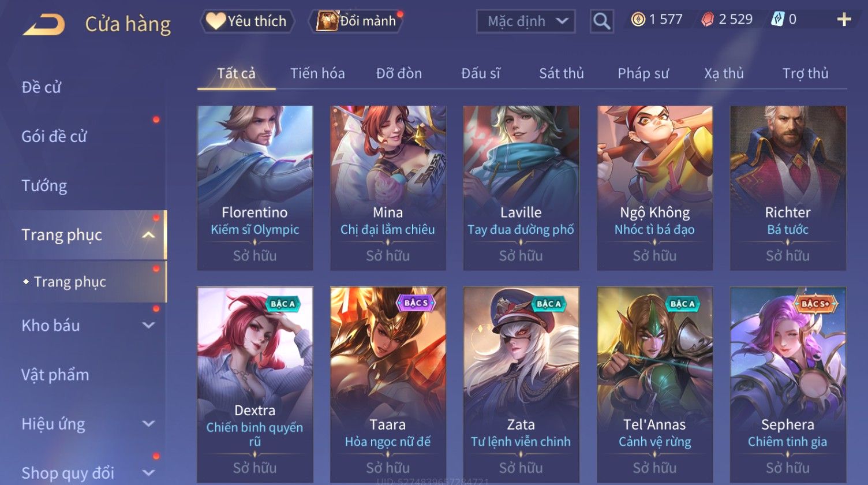Switch to the Sát thủ tab
The height and width of the screenshot is (485, 868).
pos(562,73)
